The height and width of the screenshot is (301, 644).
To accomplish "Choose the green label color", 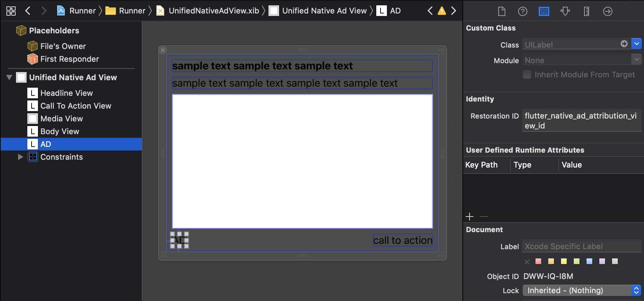I will click(x=577, y=261).
